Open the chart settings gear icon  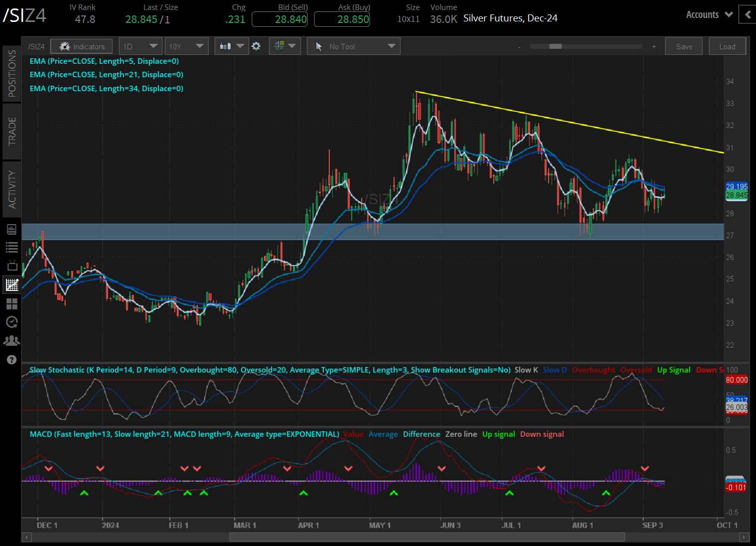point(256,46)
